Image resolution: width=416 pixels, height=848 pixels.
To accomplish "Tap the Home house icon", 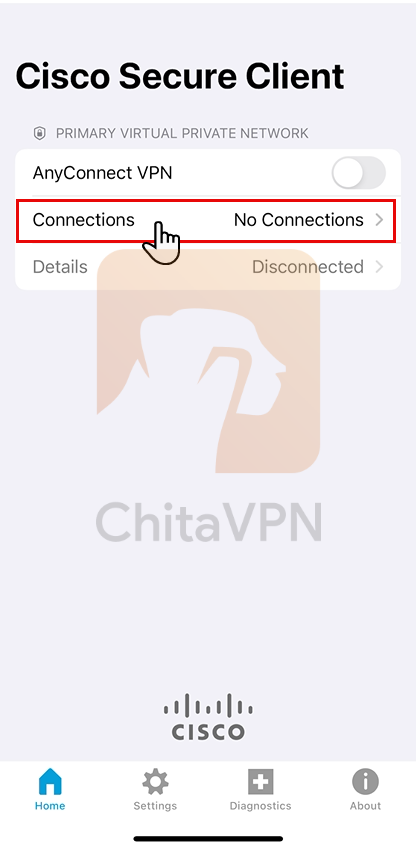I will (50, 781).
